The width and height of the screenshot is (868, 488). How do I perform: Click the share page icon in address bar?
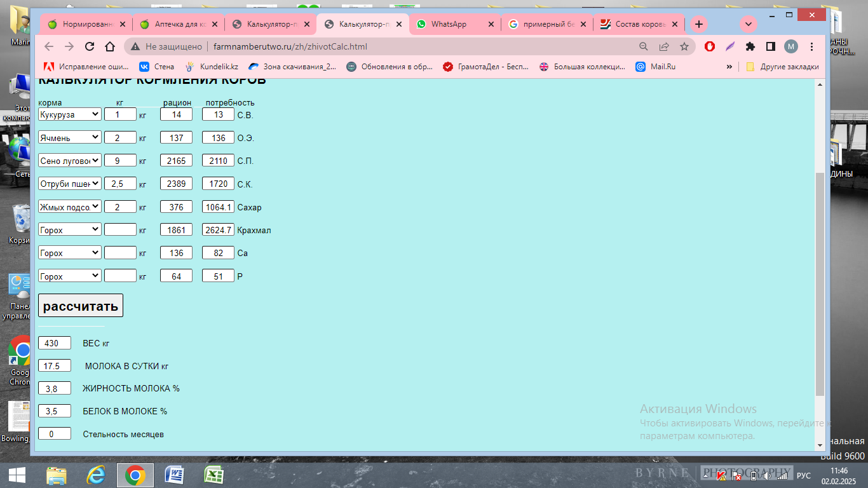coord(664,46)
